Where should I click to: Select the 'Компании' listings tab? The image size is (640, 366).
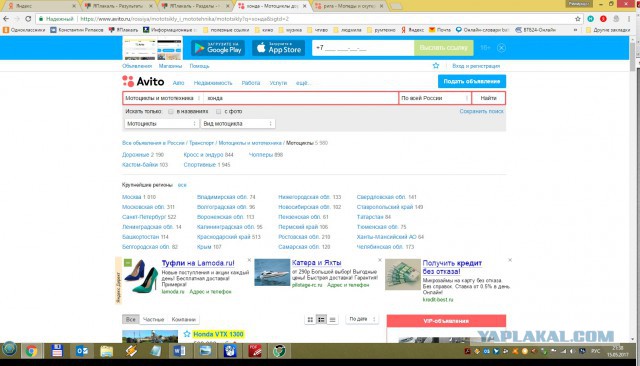[x=183, y=319]
